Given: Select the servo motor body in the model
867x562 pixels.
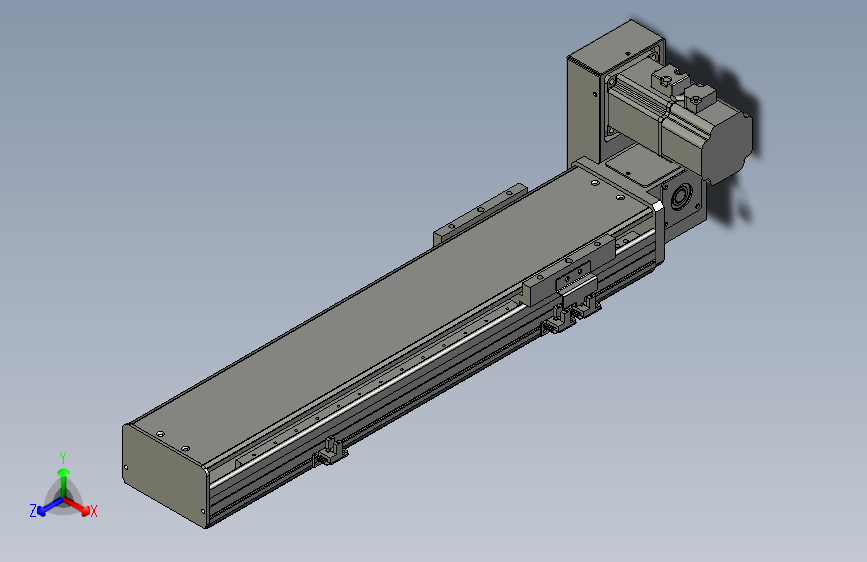Looking at the screenshot, I should point(680,124).
